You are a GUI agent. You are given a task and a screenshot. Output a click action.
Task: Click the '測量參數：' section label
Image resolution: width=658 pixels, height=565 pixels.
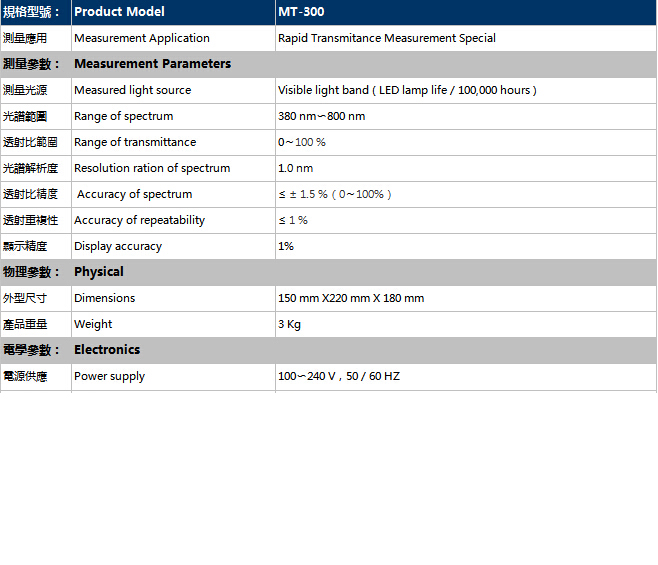31,64
